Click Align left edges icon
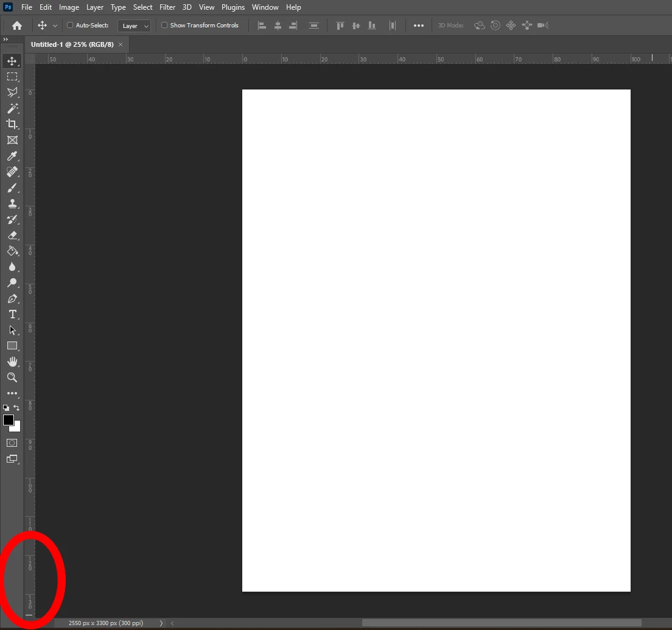Image resolution: width=672 pixels, height=630 pixels. 262,26
